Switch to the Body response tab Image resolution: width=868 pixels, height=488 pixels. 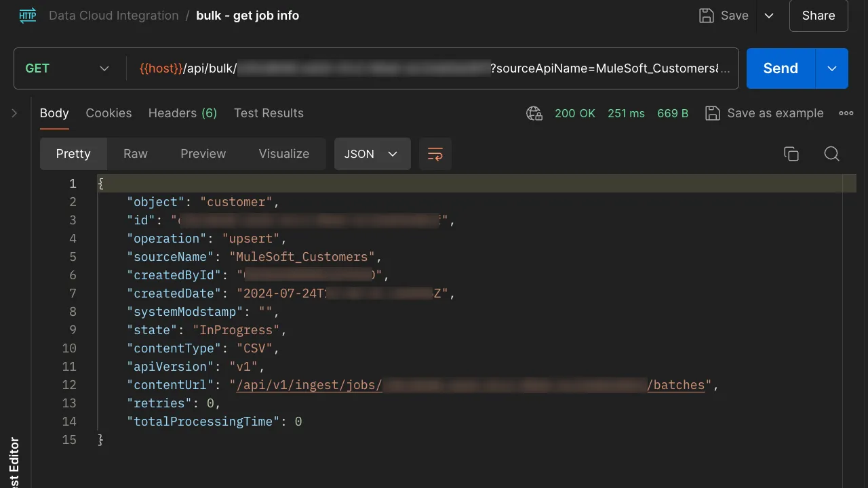(54, 113)
